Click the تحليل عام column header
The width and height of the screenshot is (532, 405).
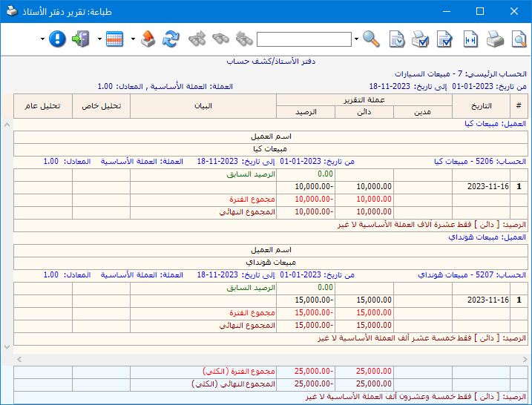(x=43, y=106)
